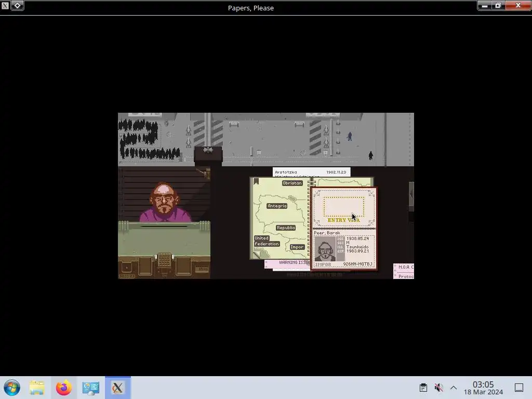Click the expiration date 1983.09.21
Viewport: 532px width, 399px height.
point(357,251)
